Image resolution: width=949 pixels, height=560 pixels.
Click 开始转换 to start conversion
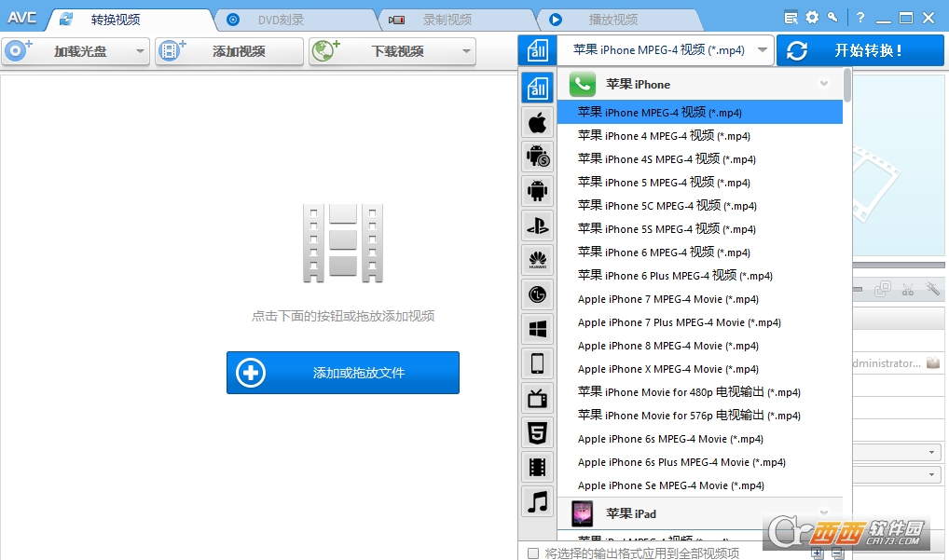[860, 50]
